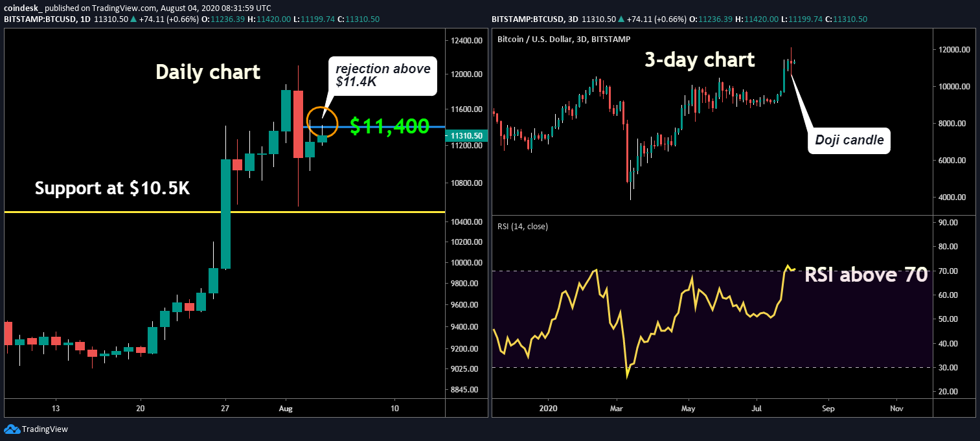The width and height of the screenshot is (980, 441).
Task: Click 12400.00 on the daily price axis
Action: point(466,41)
